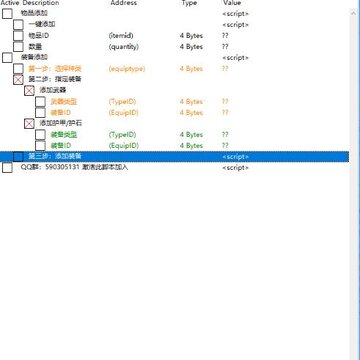Tick the green 装备类型 row checkbox
Viewport: 360px width, 360px height.
(x=40, y=135)
